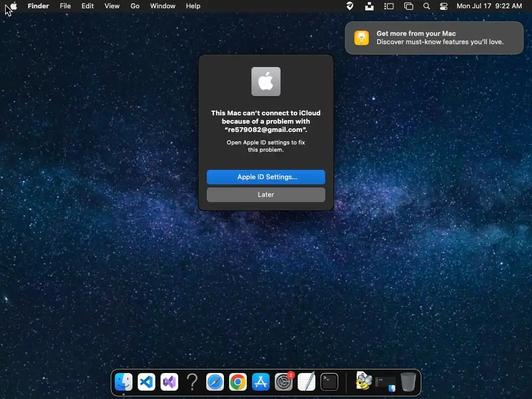
Task: Open TextEdit from the Dock
Action: (x=307, y=382)
